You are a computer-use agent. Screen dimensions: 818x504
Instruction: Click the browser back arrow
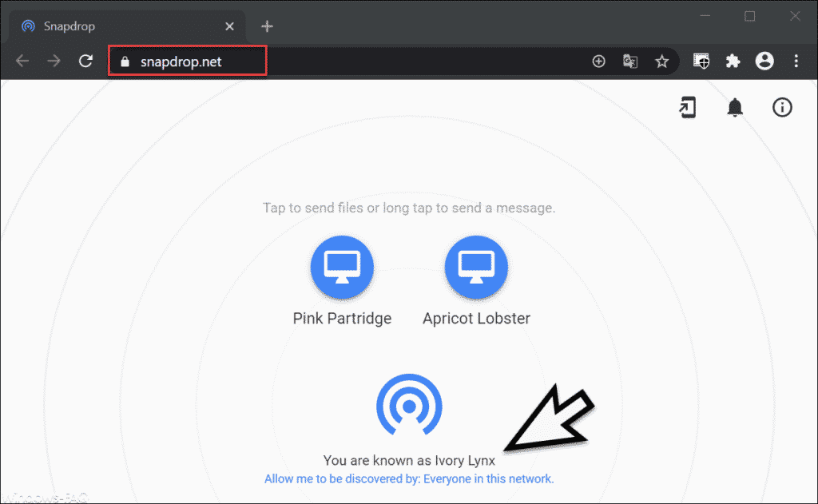(x=22, y=61)
